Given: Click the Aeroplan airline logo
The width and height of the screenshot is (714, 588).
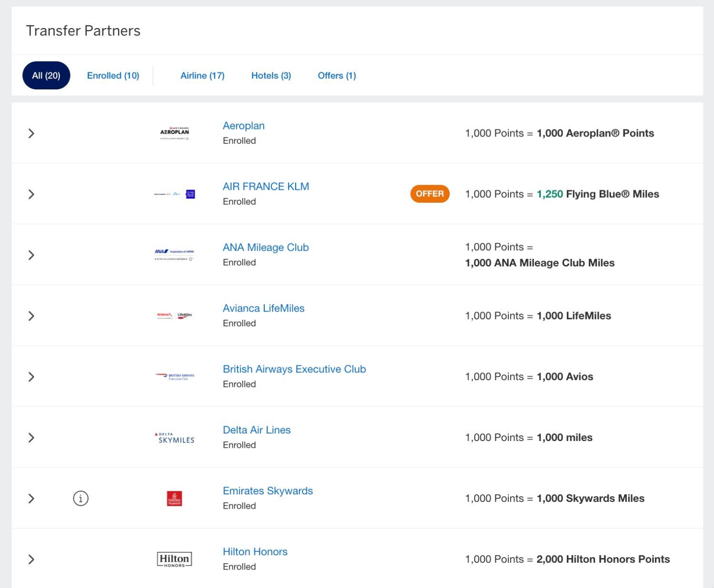Looking at the screenshot, I should tap(175, 133).
